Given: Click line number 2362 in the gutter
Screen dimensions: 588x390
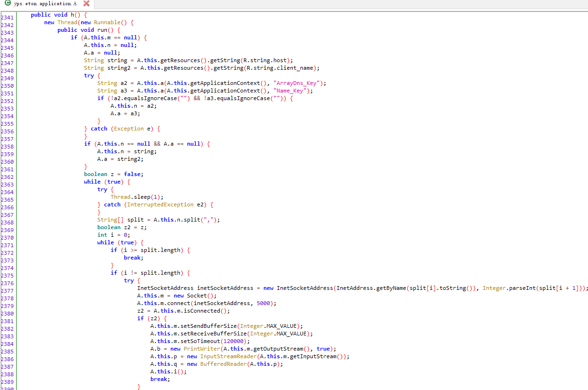Looking at the screenshot, I should (x=8, y=177).
